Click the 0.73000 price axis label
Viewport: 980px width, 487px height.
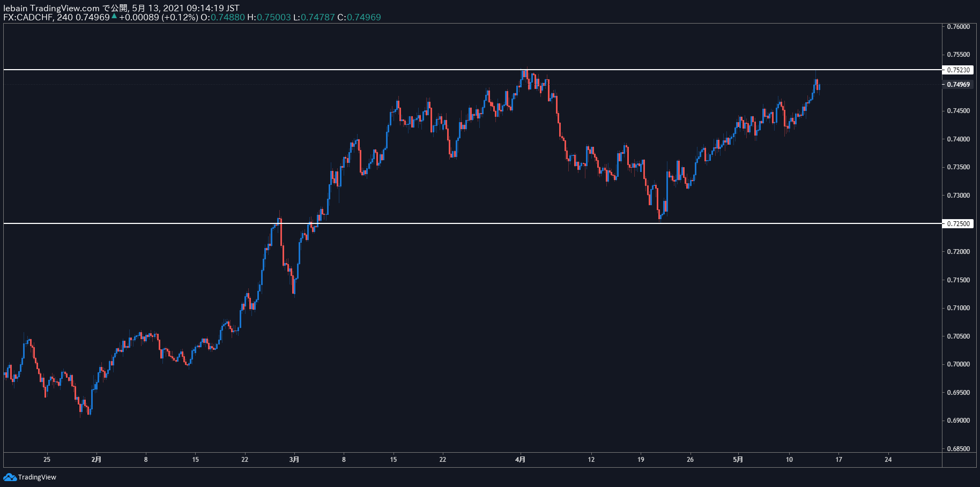(x=959, y=196)
